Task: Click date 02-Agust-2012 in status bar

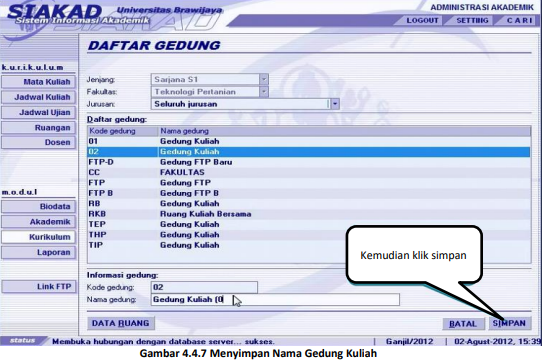Action: coord(498,341)
